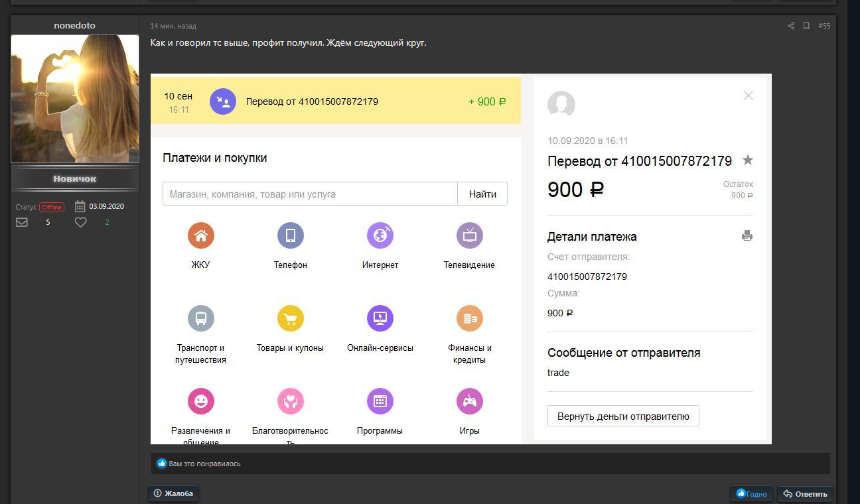Open the Телевидение payment category
The width and height of the screenshot is (860, 504).
coord(469,246)
